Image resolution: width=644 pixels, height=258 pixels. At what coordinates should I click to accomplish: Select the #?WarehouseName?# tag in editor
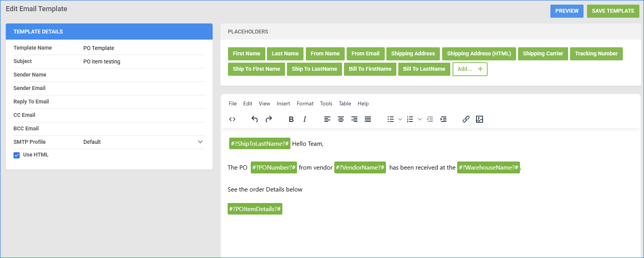pos(488,168)
